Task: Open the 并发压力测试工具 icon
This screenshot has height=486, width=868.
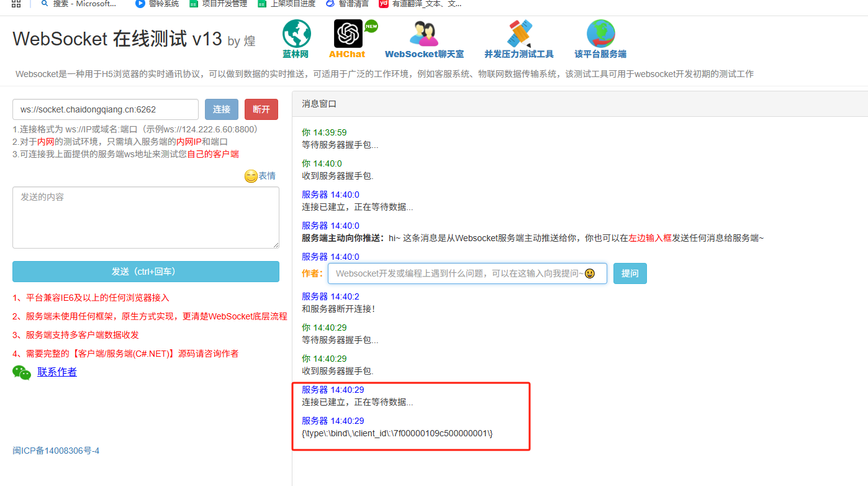Action: tap(519, 33)
